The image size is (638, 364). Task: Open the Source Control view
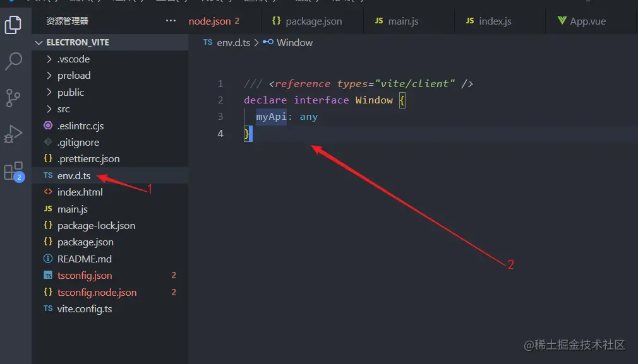click(x=13, y=98)
